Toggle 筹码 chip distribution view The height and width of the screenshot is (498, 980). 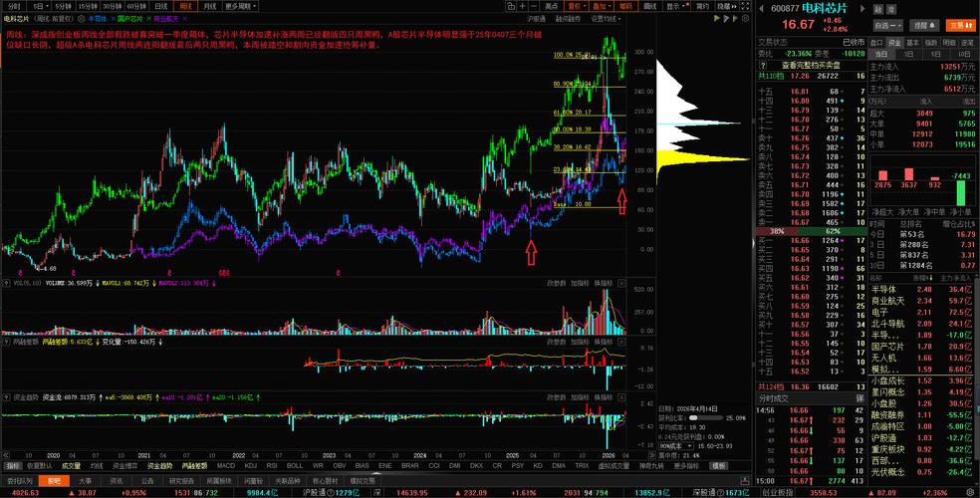pyautogui.click(x=625, y=6)
